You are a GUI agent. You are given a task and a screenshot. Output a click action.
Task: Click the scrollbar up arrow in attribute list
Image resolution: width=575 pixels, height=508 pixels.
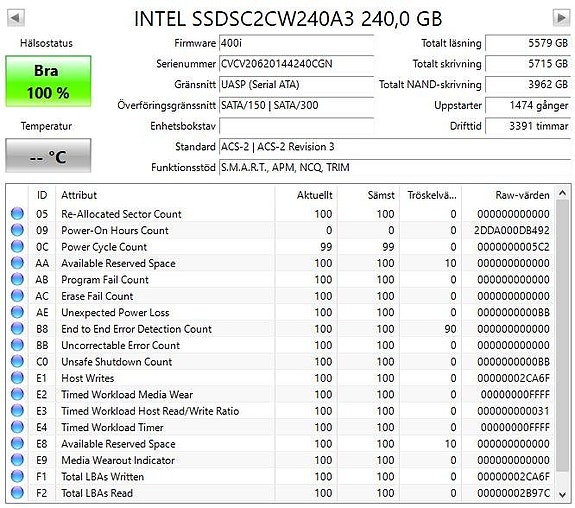(562, 193)
